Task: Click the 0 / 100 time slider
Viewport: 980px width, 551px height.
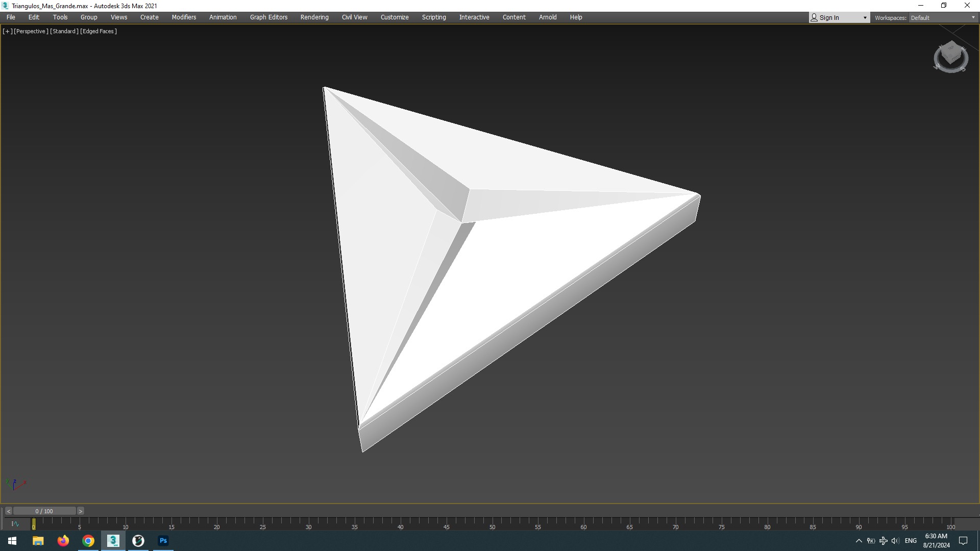Action: (44, 511)
